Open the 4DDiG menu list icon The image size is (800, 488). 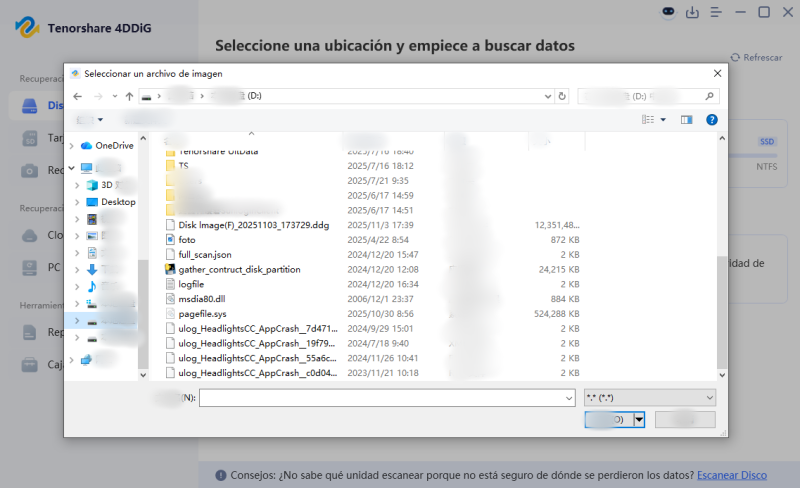(x=716, y=12)
